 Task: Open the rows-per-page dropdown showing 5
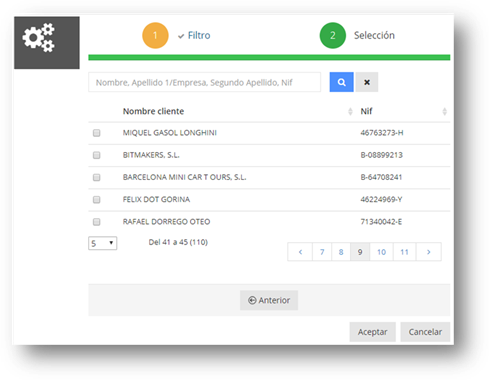103,243
